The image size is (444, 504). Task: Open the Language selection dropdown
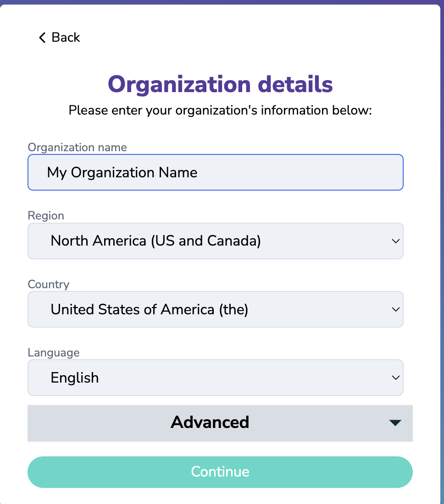(x=216, y=378)
